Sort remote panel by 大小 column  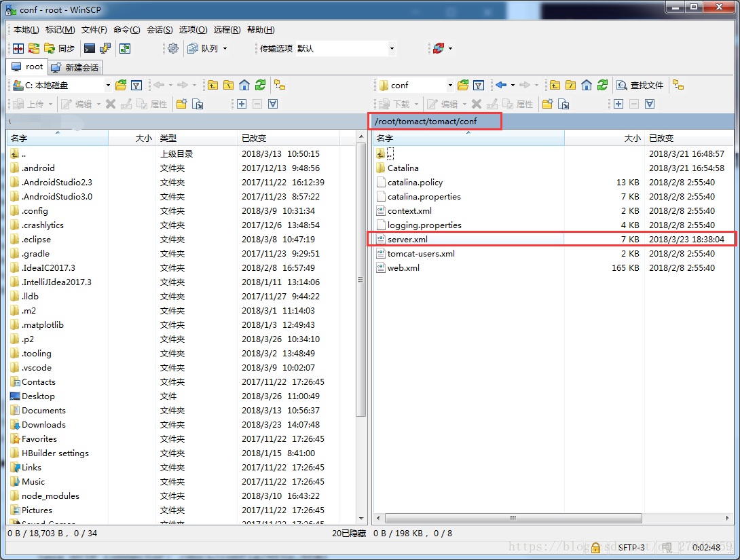(604, 138)
